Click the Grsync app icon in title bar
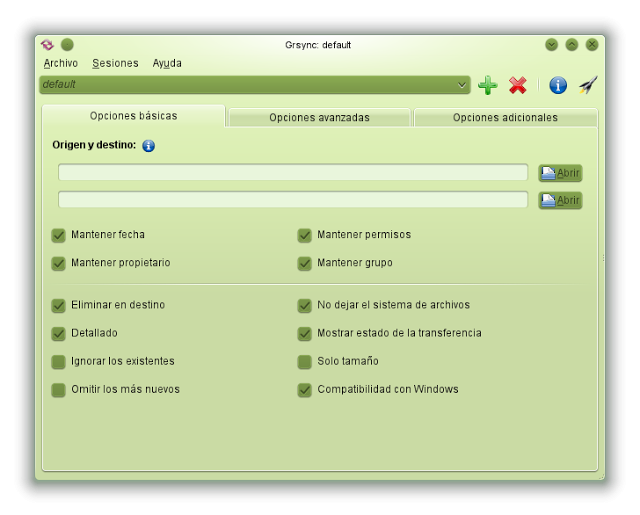The height and width of the screenshot is (515, 640). tap(47, 44)
